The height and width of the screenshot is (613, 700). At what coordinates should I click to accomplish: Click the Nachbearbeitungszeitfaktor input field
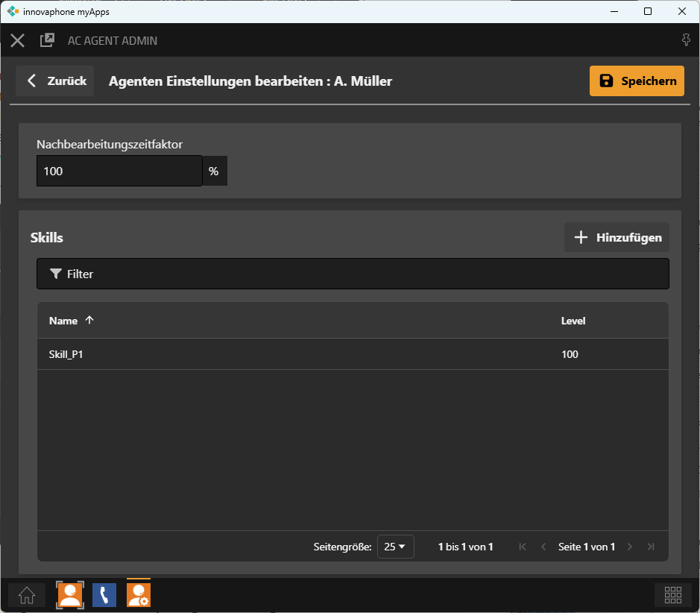[x=119, y=171]
